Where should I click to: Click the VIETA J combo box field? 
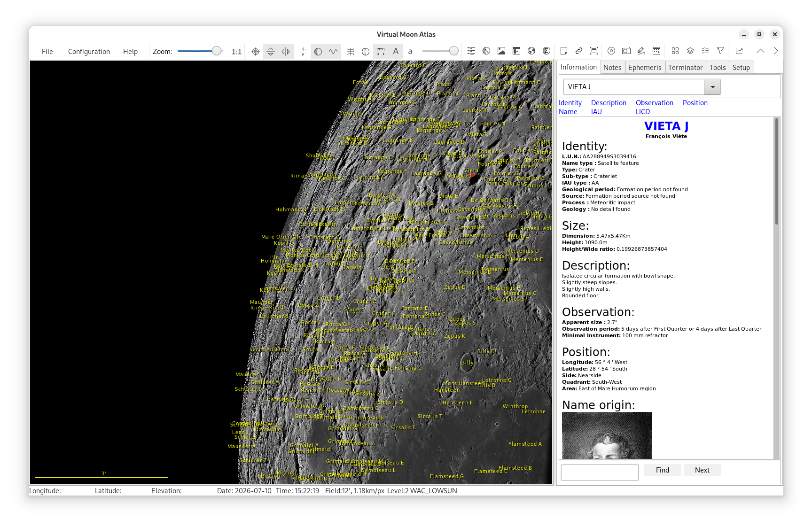(634, 87)
